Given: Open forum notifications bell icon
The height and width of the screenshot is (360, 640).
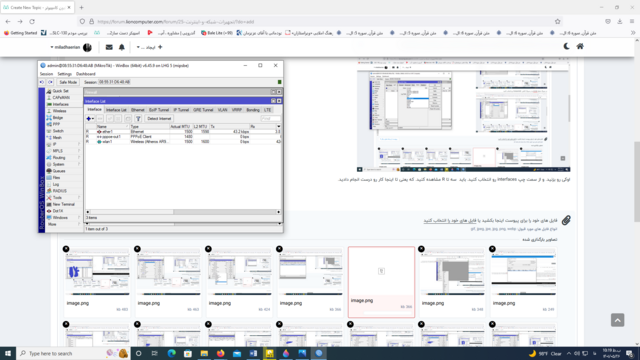Looking at the screenshot, I should (x=122, y=47).
